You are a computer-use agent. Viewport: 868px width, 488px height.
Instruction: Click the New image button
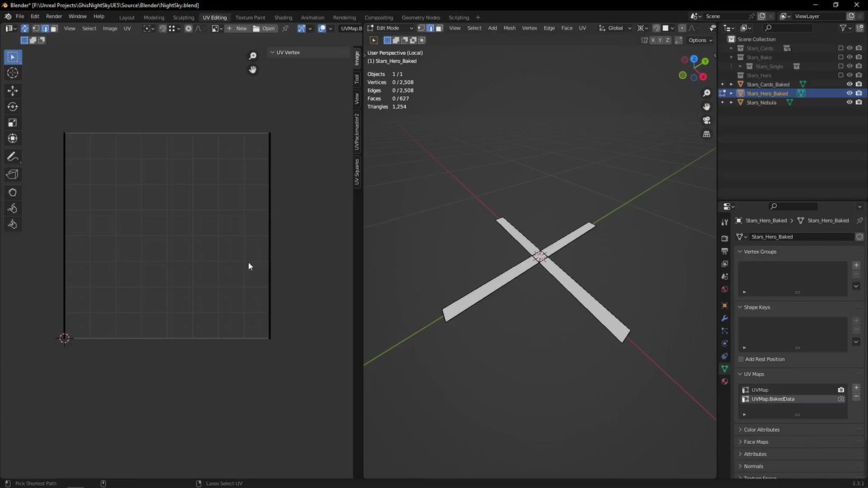point(237,28)
